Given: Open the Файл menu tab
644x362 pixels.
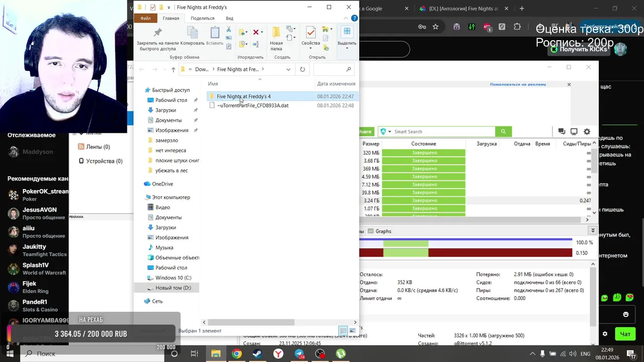Looking at the screenshot, I should pos(145,18).
